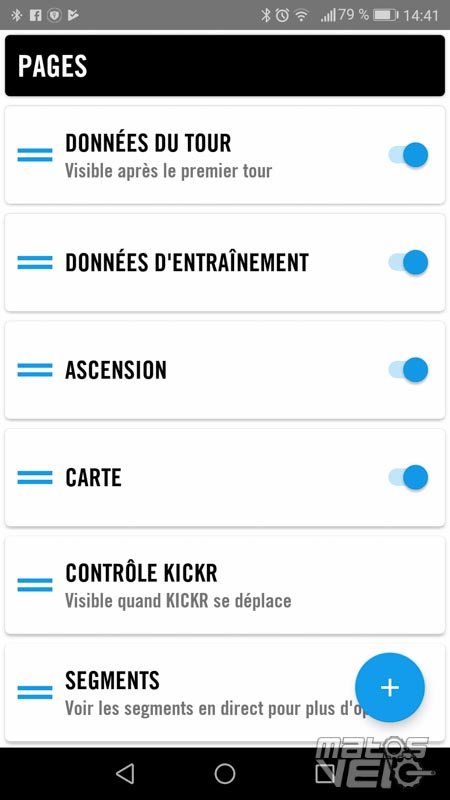Image resolution: width=450 pixels, height=800 pixels.
Task: Tap the Bluetooth icon in status bar
Action: coord(265,15)
